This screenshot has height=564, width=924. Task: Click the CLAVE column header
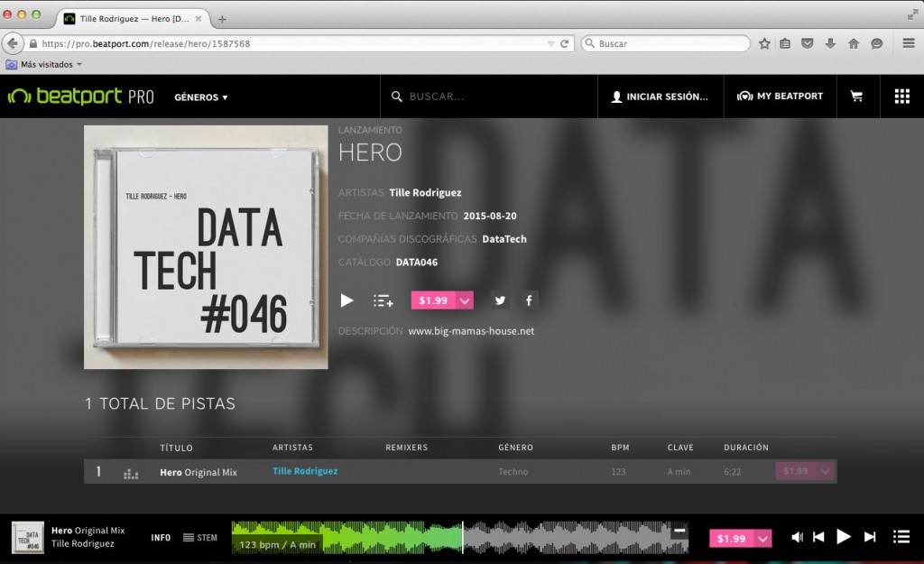click(x=680, y=448)
